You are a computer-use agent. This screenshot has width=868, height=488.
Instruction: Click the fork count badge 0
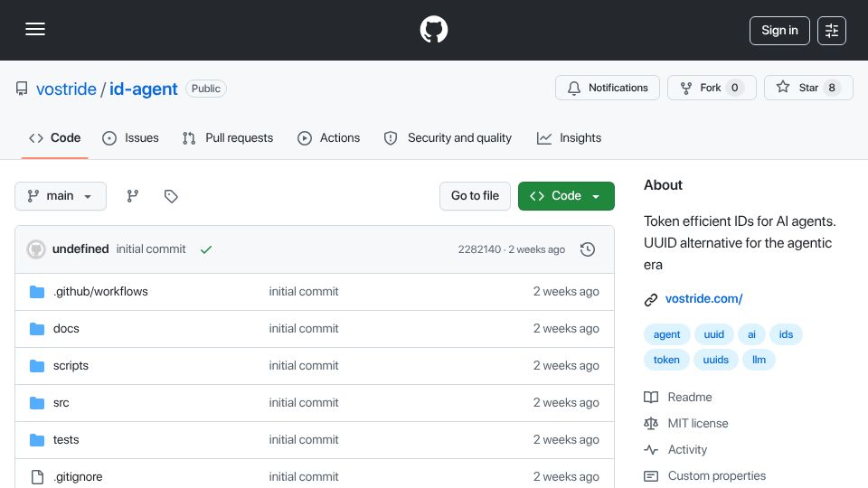click(x=734, y=88)
